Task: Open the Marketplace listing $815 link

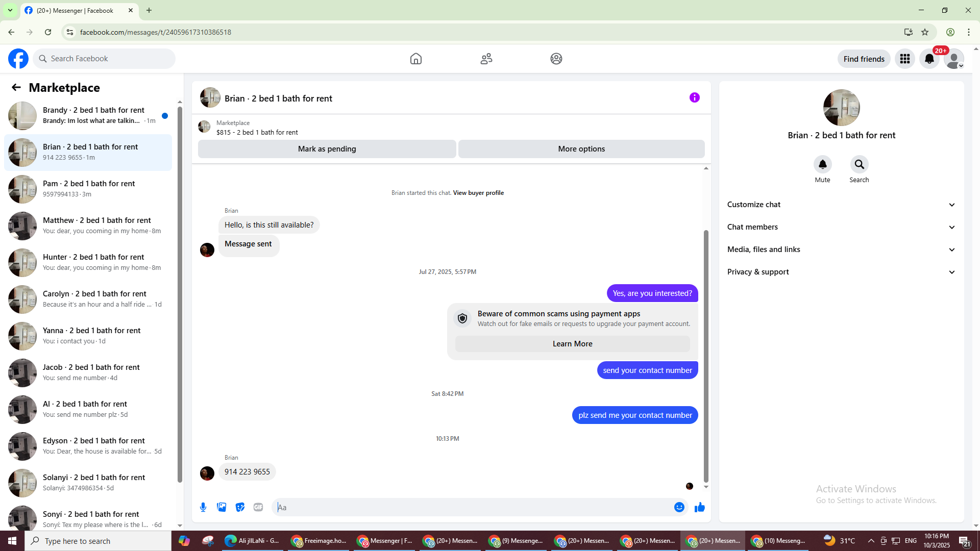Action: 257,132
